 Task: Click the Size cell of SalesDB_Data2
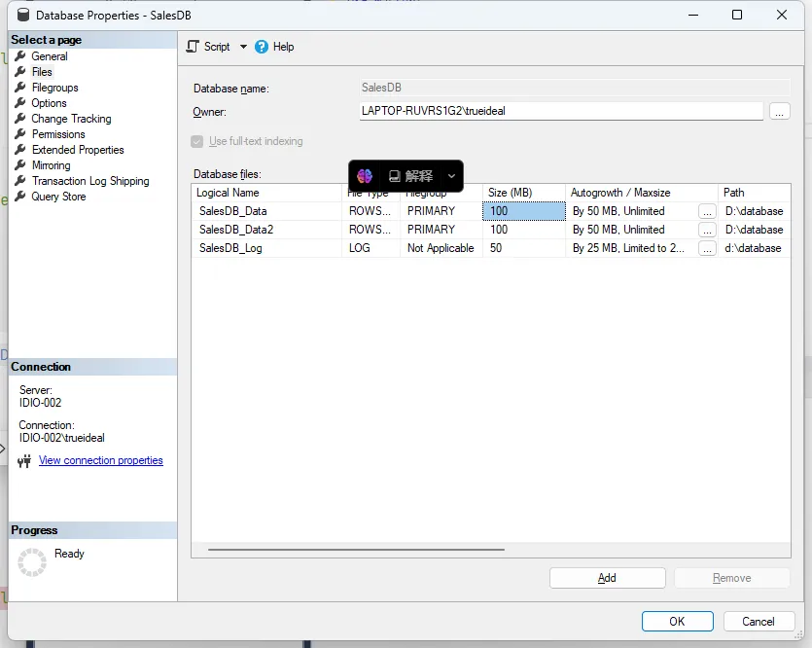click(x=523, y=230)
